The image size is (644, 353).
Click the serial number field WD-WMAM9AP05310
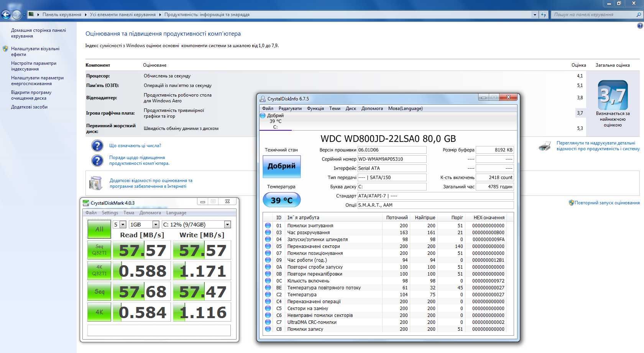tap(391, 159)
